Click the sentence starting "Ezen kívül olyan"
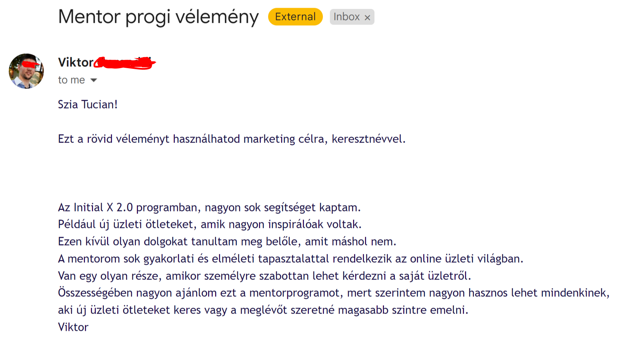The height and width of the screenshot is (360, 644). pos(227,242)
